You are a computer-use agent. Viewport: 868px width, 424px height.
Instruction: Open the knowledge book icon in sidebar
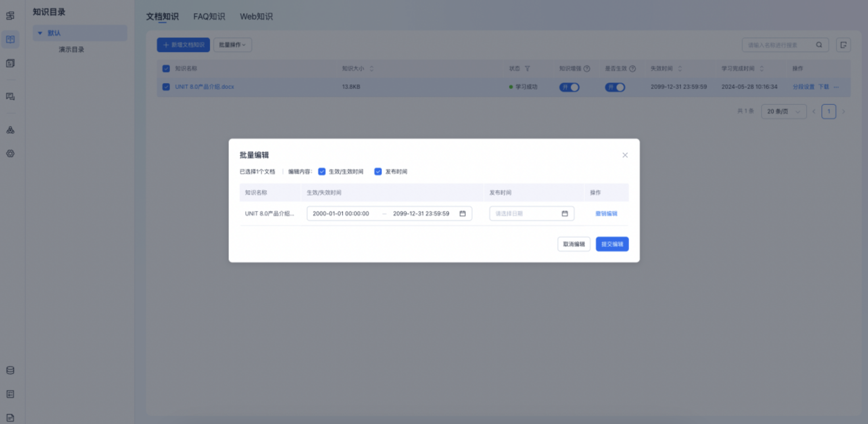pyautogui.click(x=10, y=39)
